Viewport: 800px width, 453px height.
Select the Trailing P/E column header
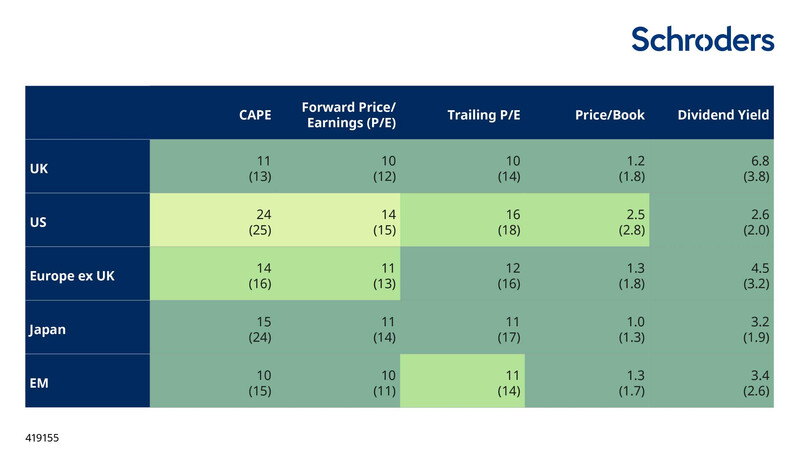(x=485, y=115)
